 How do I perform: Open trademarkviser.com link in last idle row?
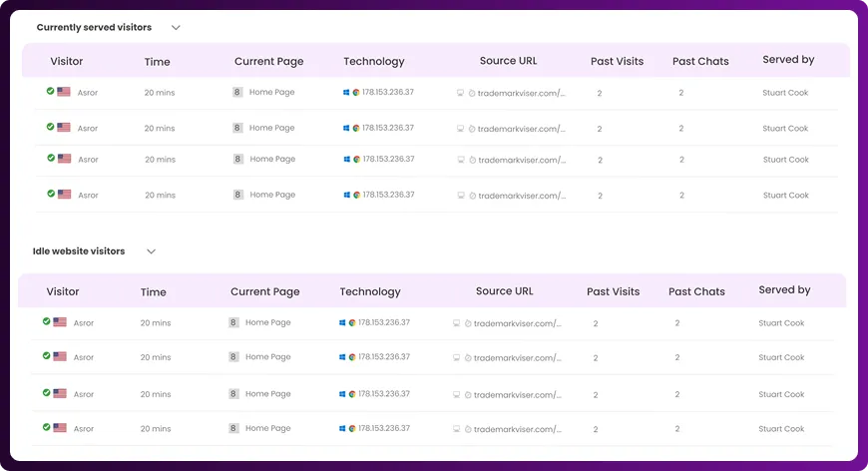click(x=518, y=428)
